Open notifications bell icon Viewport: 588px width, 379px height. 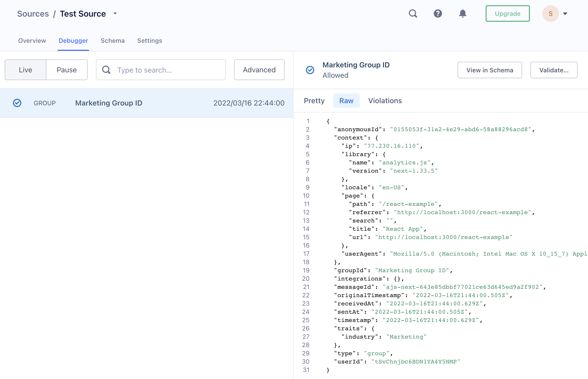pos(463,13)
